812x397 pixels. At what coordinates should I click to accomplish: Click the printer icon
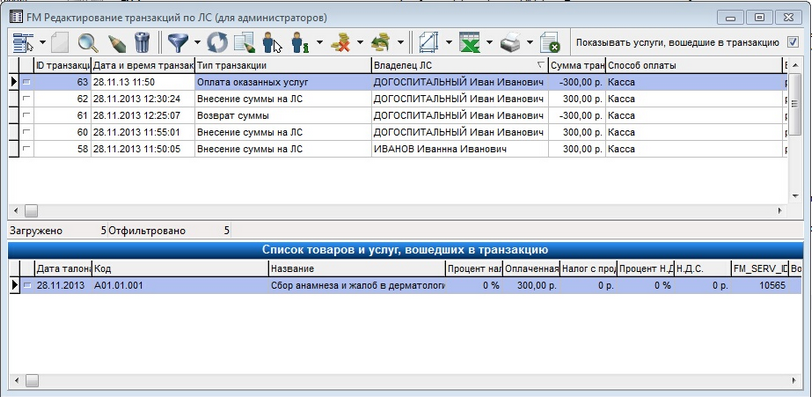[510, 42]
